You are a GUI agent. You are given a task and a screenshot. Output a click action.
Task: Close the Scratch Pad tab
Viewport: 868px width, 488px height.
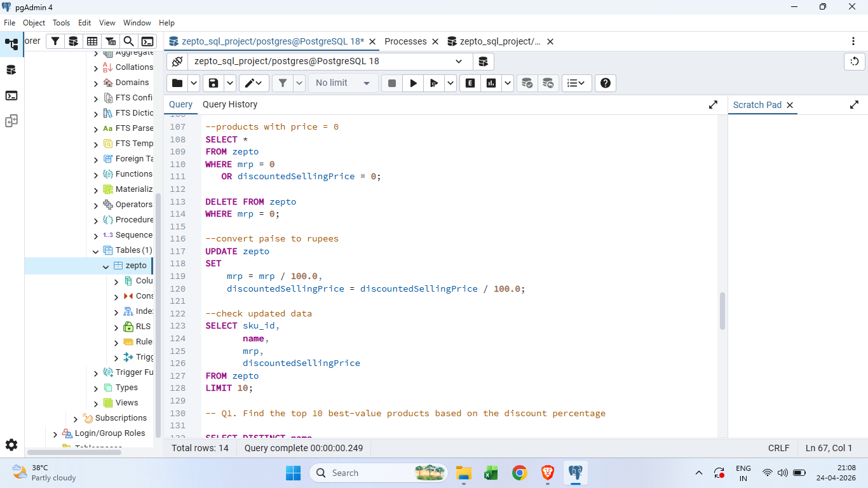coord(790,105)
